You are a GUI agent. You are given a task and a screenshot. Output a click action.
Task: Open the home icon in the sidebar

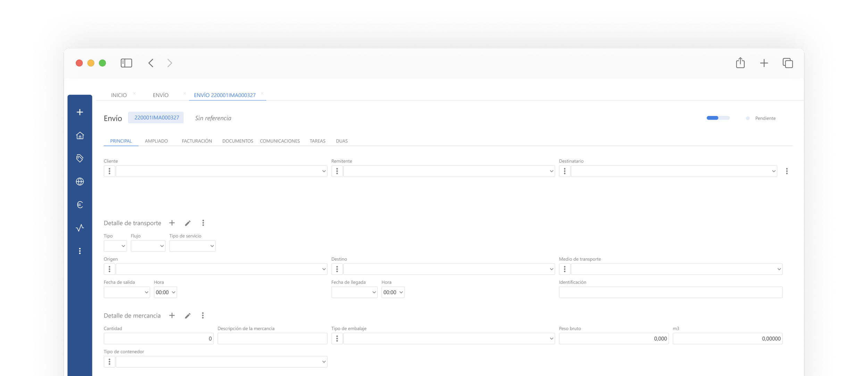point(80,135)
